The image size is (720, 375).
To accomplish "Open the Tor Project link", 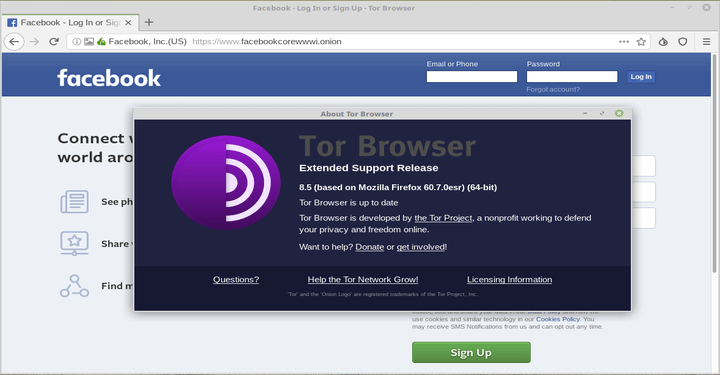I will (443, 218).
